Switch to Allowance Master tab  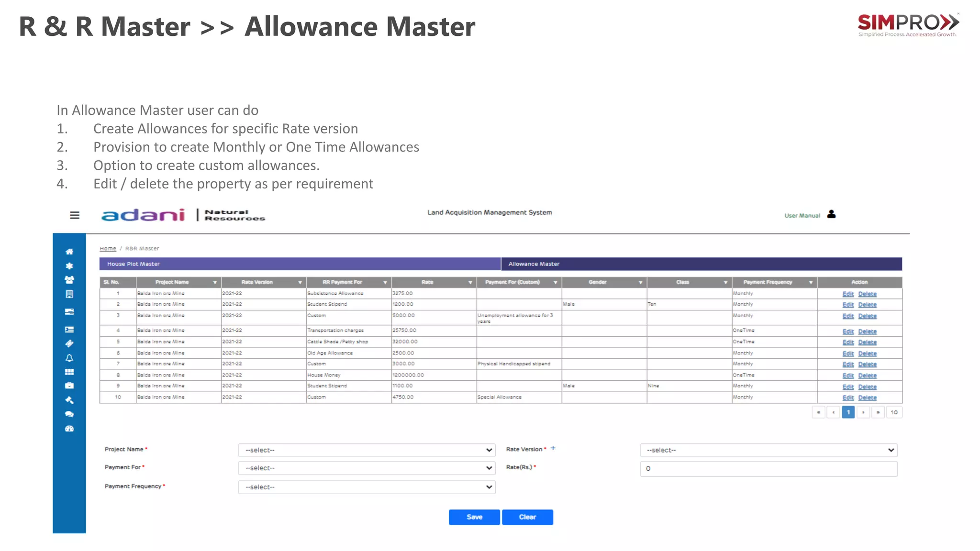point(701,264)
